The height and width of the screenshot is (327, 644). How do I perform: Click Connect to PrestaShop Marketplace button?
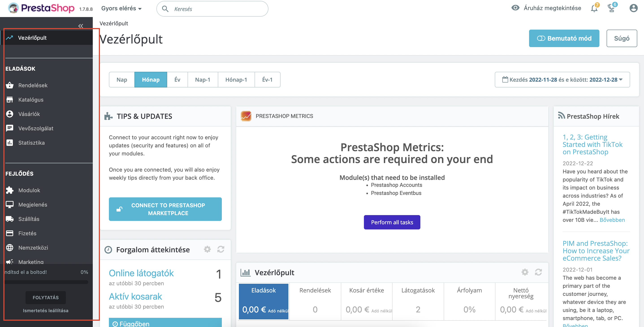pos(165,209)
